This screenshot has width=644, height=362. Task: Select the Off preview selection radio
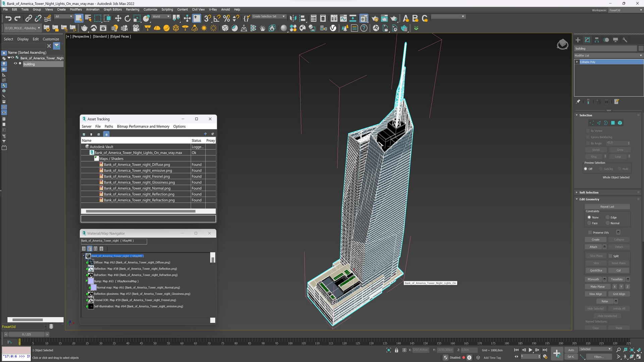point(586,169)
